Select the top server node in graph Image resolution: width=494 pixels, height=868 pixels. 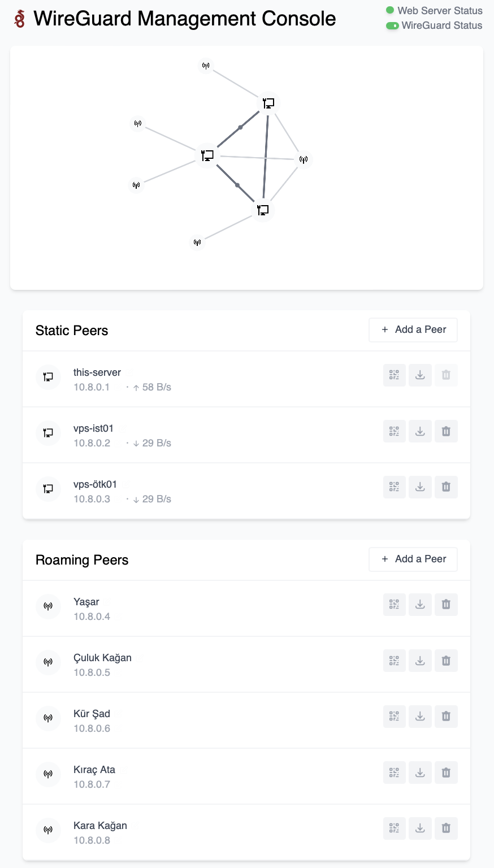[268, 103]
